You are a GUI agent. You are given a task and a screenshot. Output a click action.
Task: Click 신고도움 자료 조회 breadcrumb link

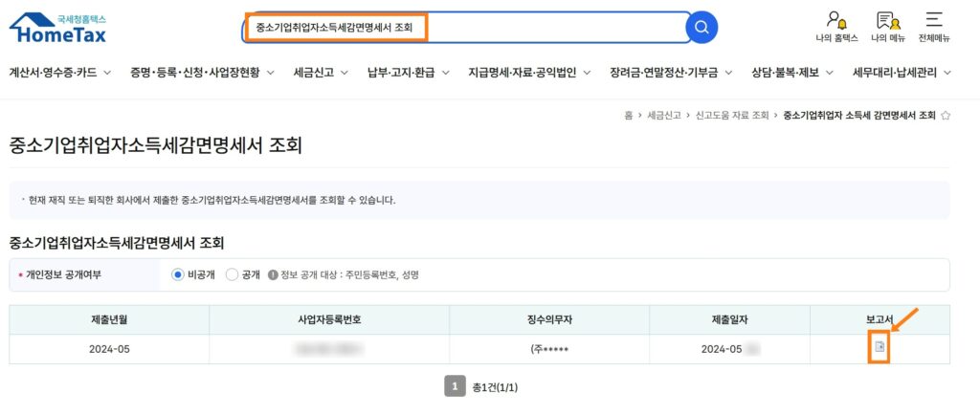tap(732, 116)
